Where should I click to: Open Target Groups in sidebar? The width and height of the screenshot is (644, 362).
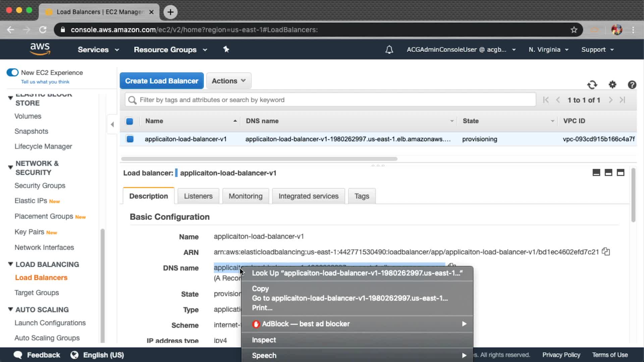point(37,293)
